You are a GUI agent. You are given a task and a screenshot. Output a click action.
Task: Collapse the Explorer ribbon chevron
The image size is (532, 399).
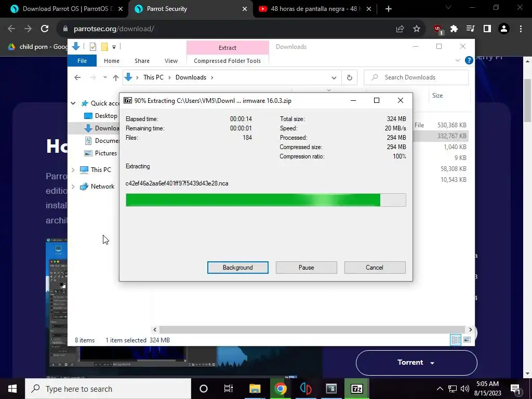(457, 60)
